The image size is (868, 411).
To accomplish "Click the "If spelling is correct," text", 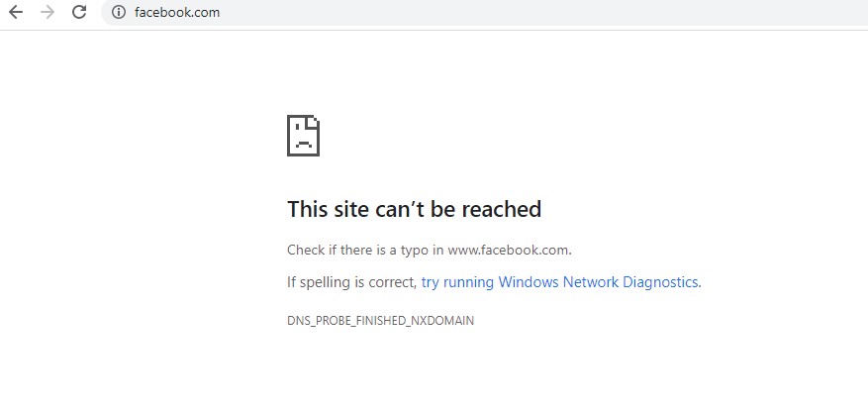I will (x=351, y=282).
